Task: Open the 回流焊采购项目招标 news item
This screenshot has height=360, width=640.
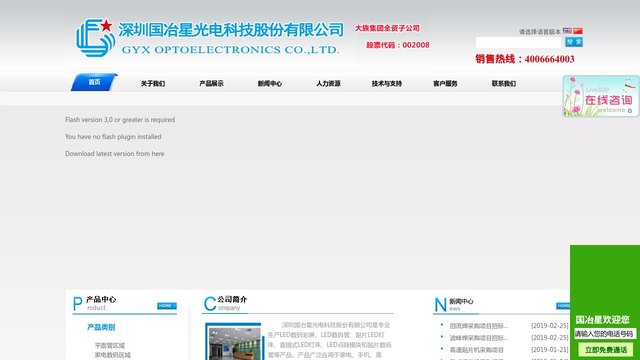Action: pyautogui.click(x=478, y=326)
